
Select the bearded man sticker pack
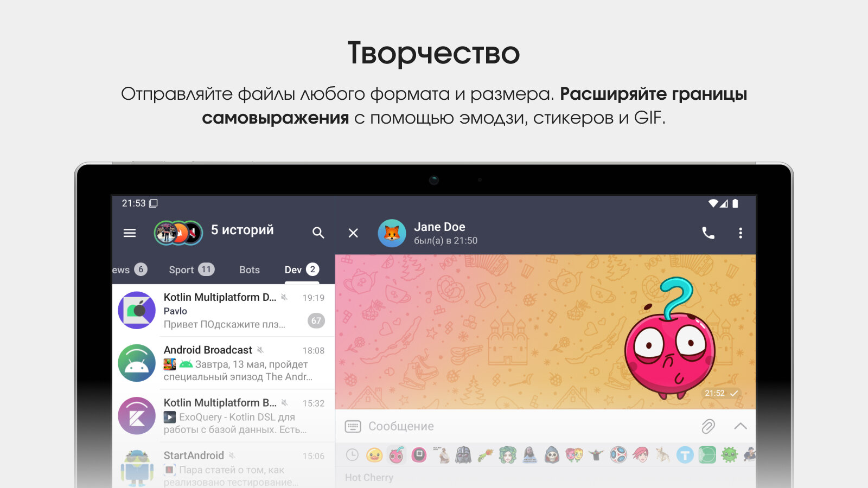click(530, 455)
